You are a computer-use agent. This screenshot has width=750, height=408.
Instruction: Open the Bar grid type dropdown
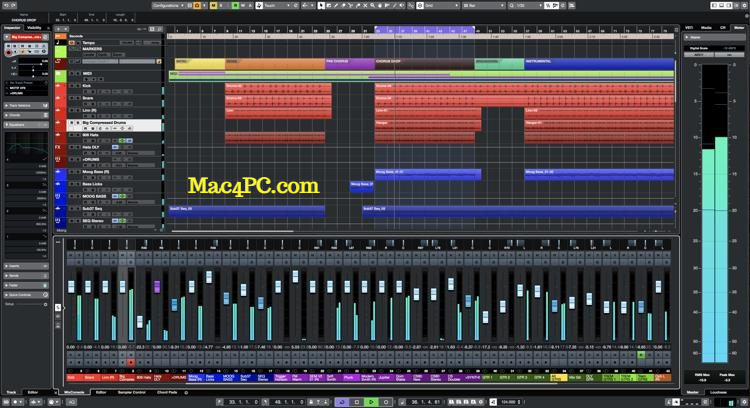[483, 5]
